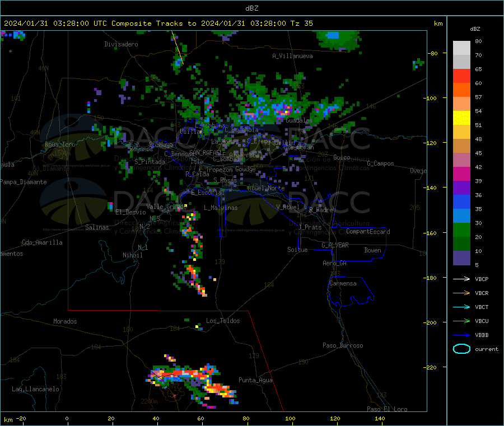The image size is (504, 426).
Task: Click the blue VBBB arrow icon
Action: tap(461, 335)
